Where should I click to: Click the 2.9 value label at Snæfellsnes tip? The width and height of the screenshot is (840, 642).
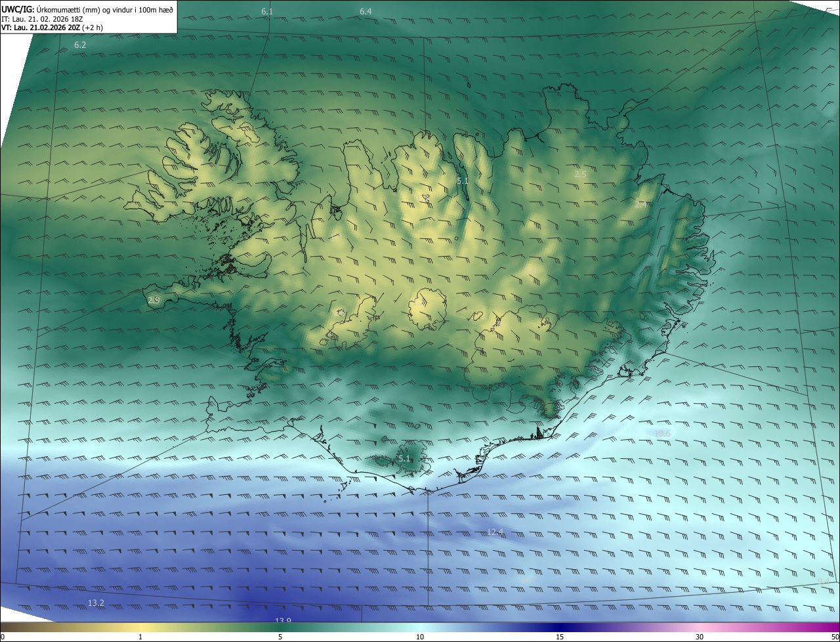(x=154, y=300)
